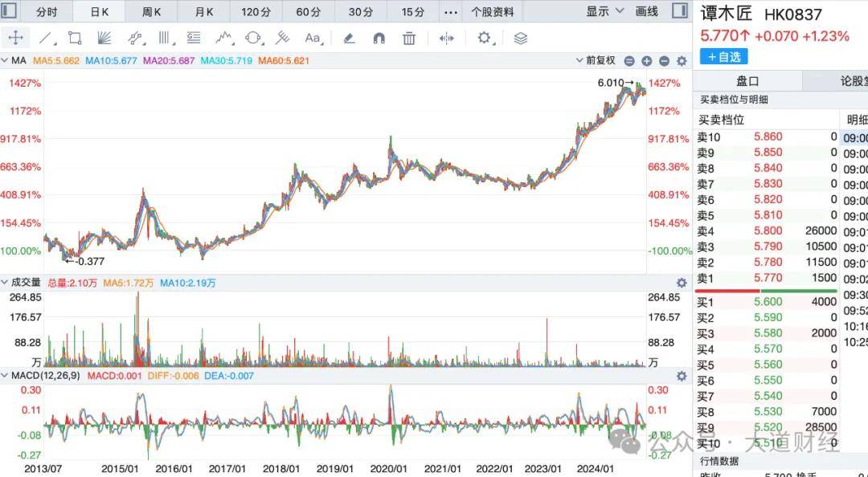Click the MA5:5.662 indicator label
The image size is (868, 477).
(x=56, y=61)
